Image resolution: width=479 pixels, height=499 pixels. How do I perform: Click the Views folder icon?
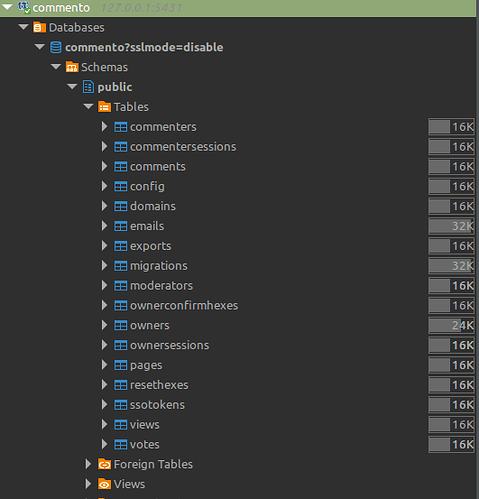104,484
